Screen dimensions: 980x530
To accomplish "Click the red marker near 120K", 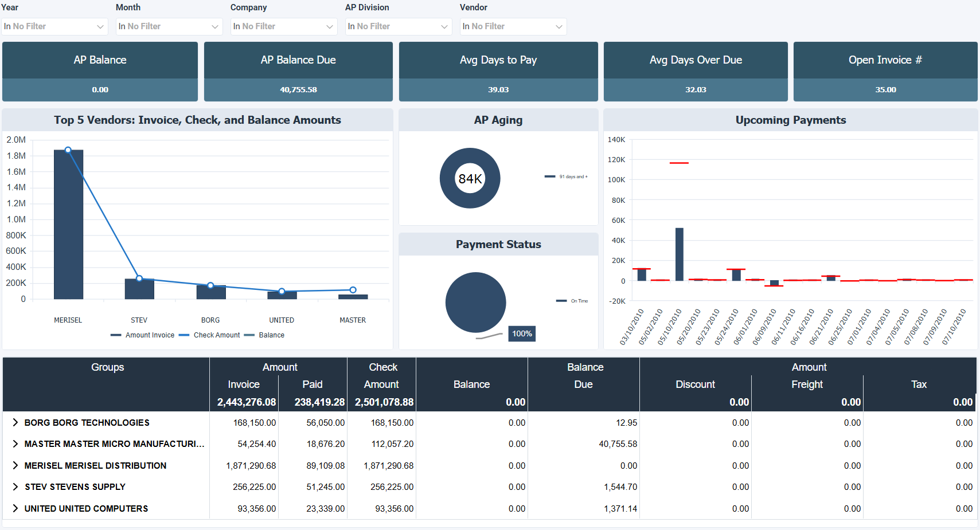I will point(680,163).
